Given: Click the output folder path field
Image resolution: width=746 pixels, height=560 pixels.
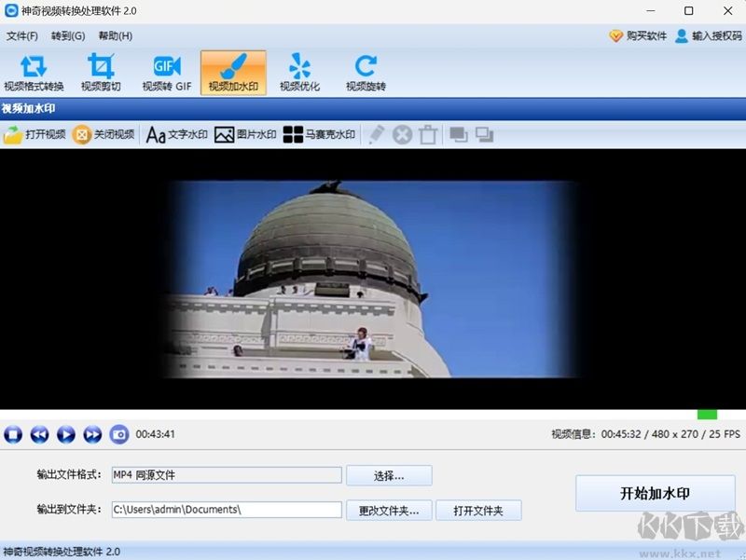Looking at the screenshot, I should point(227,510).
